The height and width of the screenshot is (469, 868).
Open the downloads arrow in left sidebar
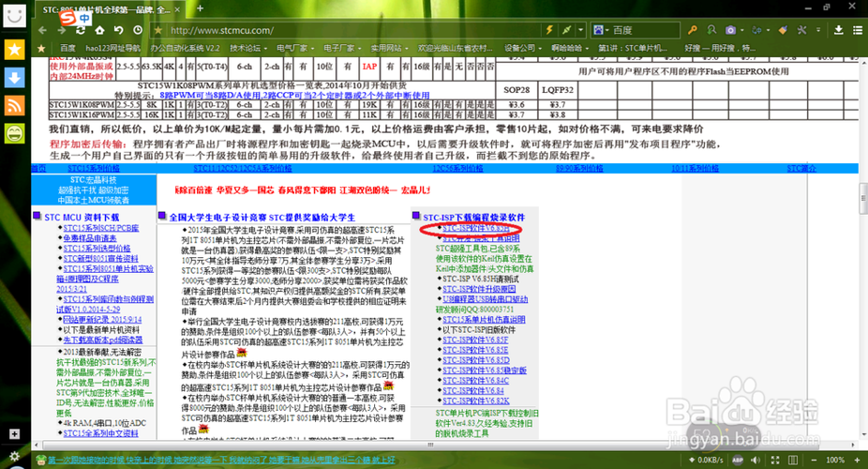(x=14, y=78)
